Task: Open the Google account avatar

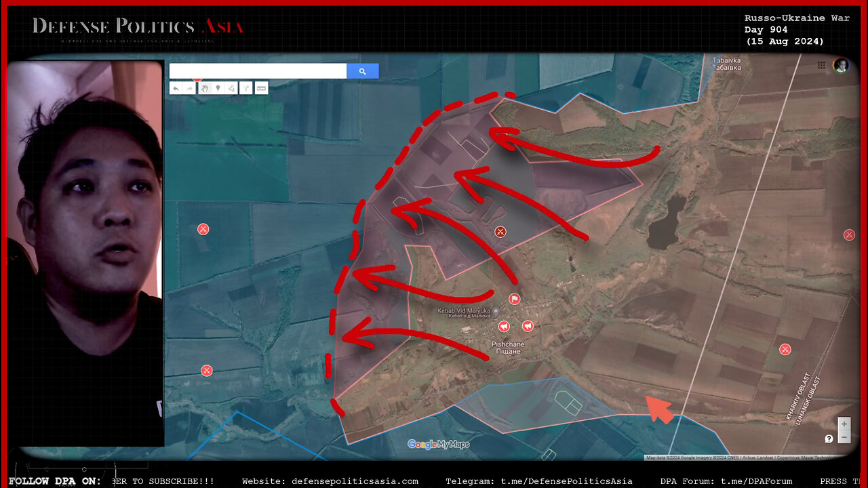Action: [841, 66]
